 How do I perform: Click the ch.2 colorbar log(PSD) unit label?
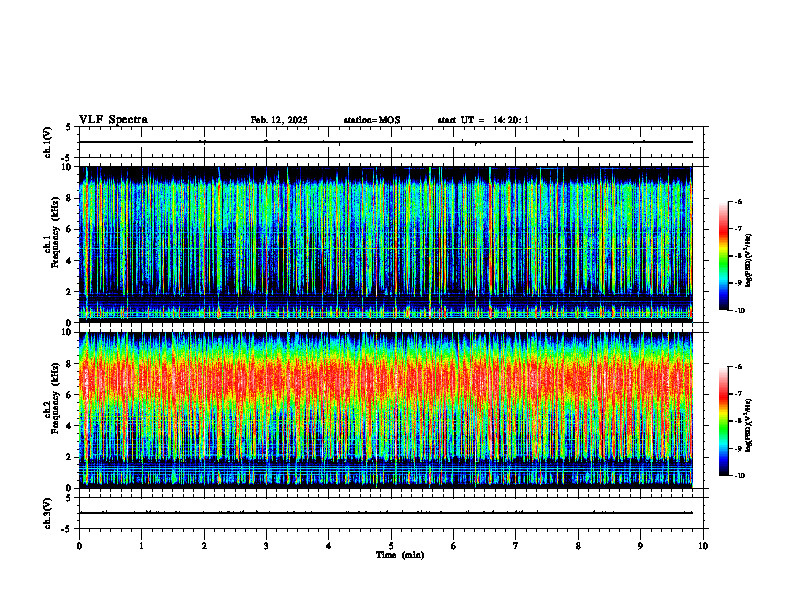point(749,425)
